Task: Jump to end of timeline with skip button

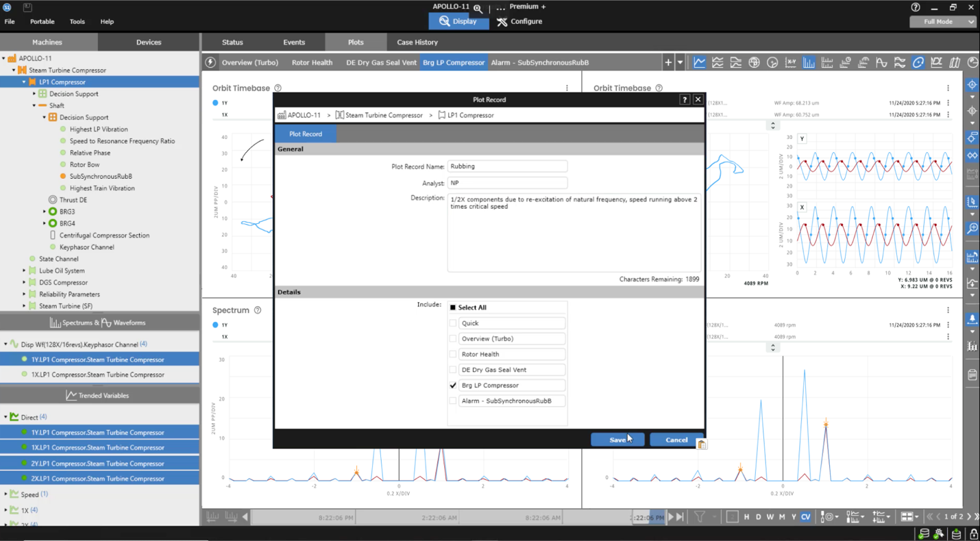Action: pos(681,517)
